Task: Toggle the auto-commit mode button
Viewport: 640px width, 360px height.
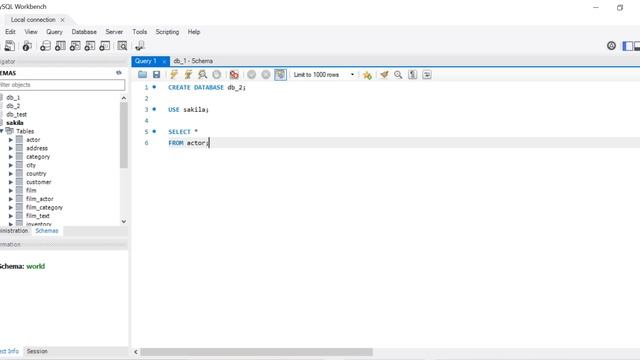Action: click(x=280, y=75)
